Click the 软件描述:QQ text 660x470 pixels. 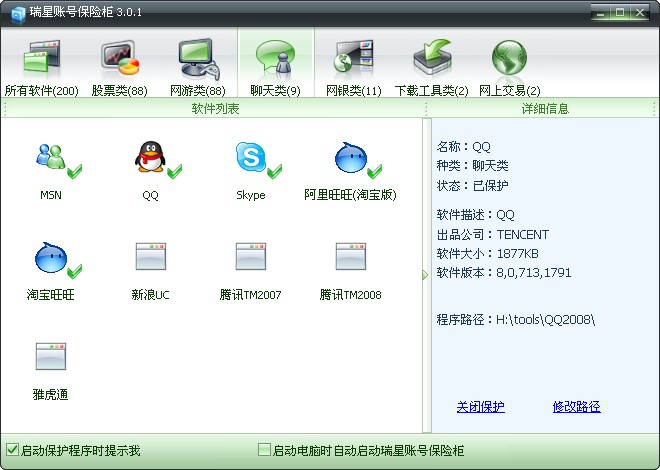[x=476, y=215]
